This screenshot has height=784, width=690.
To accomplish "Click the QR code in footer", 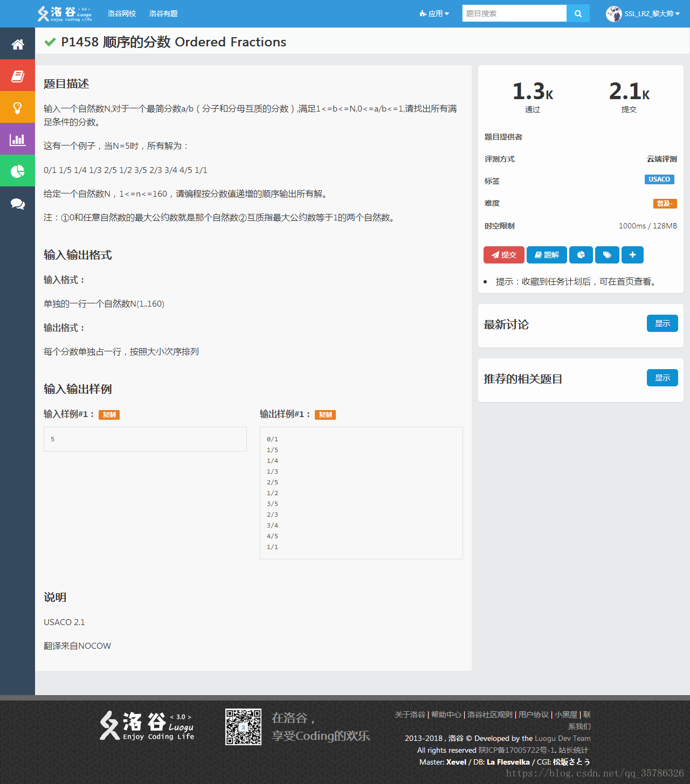I will click(x=243, y=727).
